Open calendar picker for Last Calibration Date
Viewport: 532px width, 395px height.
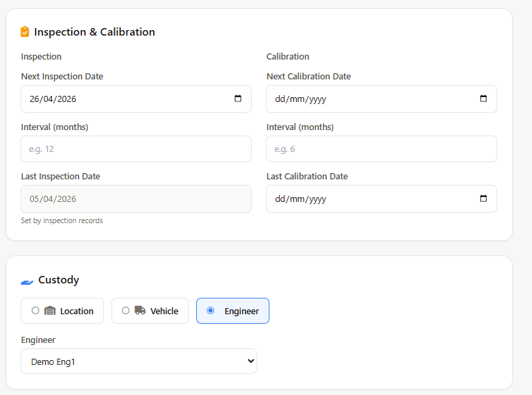tap(483, 199)
